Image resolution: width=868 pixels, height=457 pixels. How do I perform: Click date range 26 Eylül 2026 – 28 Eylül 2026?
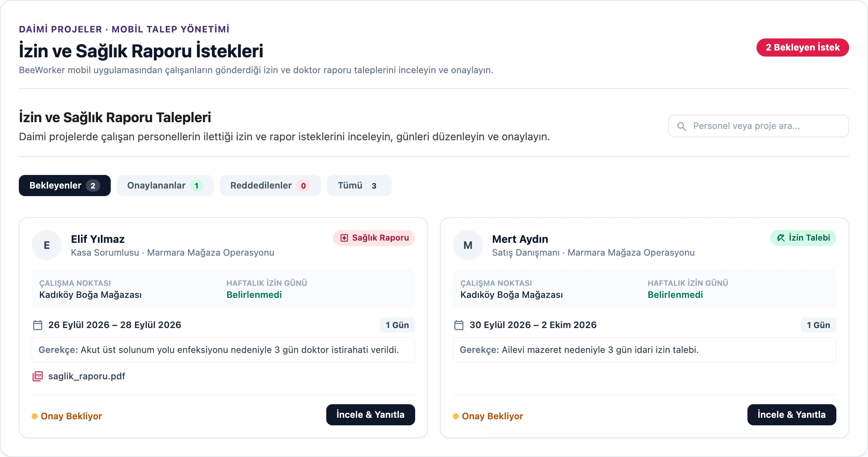pos(115,325)
